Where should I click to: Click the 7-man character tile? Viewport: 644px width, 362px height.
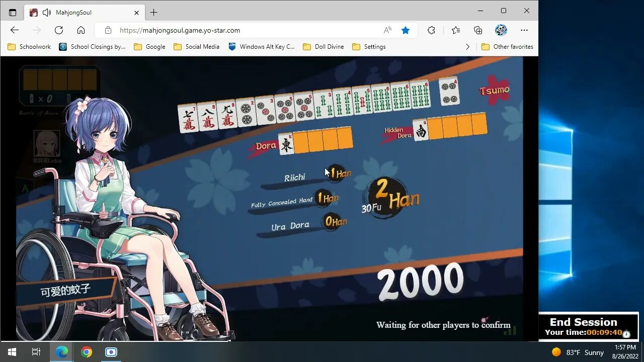pyautogui.click(x=188, y=119)
